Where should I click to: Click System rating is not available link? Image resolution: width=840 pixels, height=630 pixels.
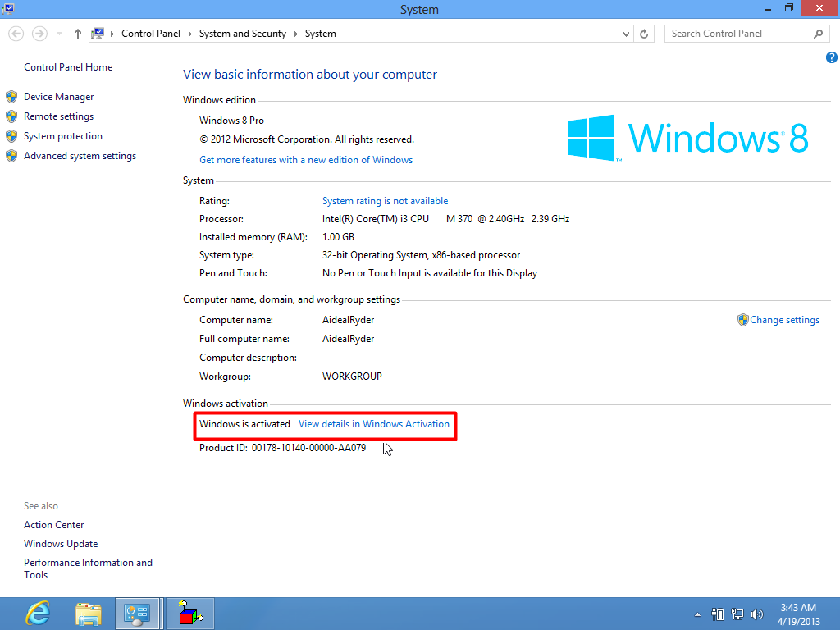pos(386,201)
